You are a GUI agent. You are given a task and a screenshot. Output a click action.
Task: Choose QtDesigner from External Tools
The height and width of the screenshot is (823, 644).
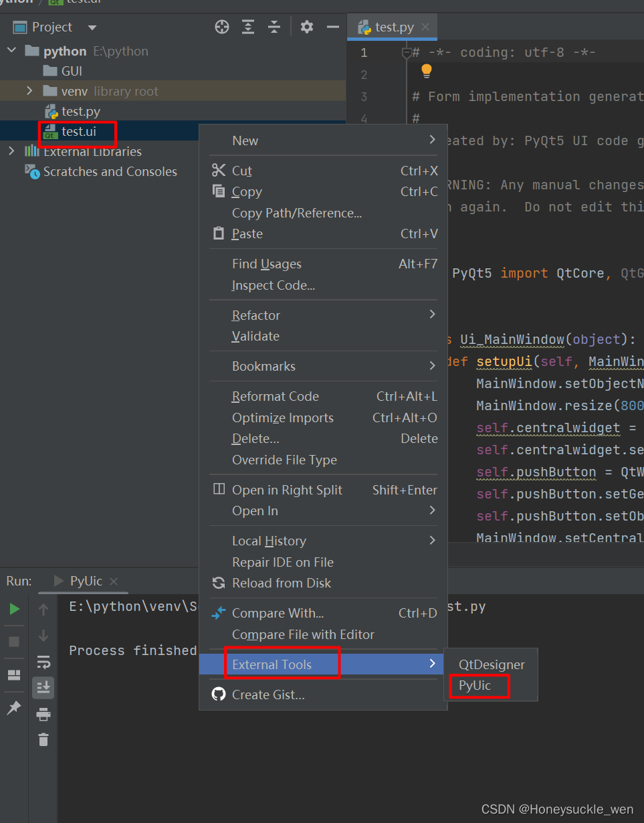coord(492,664)
